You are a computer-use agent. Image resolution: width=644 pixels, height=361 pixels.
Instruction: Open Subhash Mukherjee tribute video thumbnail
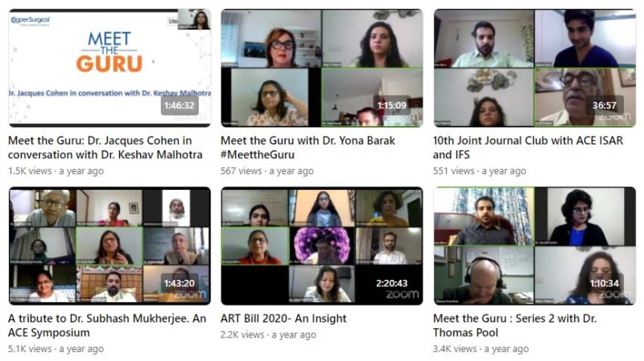click(109, 246)
